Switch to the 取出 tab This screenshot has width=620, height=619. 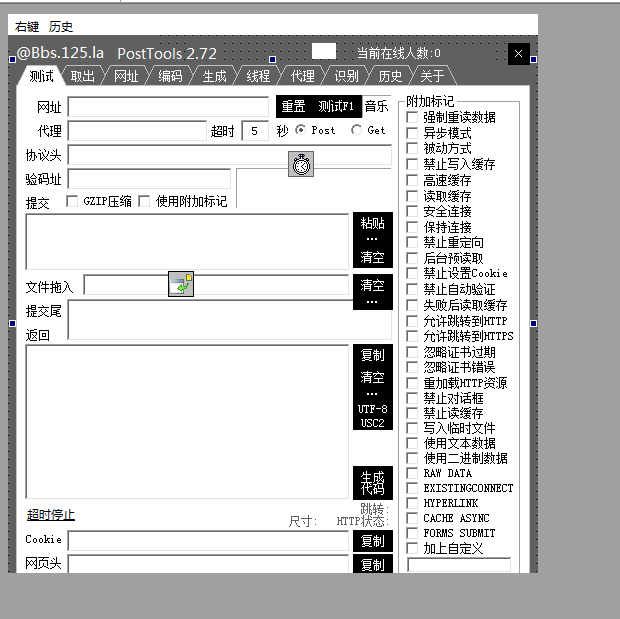83,76
